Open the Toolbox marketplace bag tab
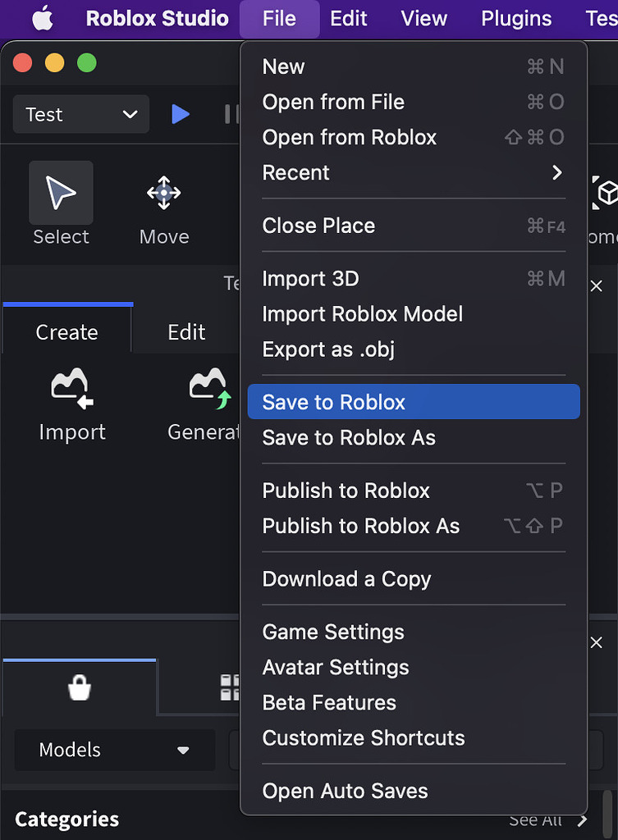 [x=80, y=687]
